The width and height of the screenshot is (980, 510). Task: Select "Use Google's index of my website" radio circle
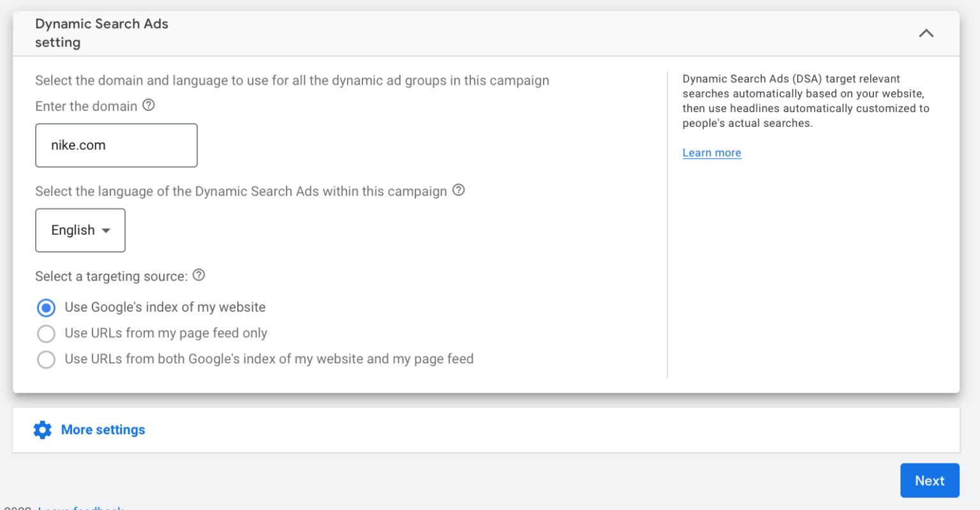(46, 308)
